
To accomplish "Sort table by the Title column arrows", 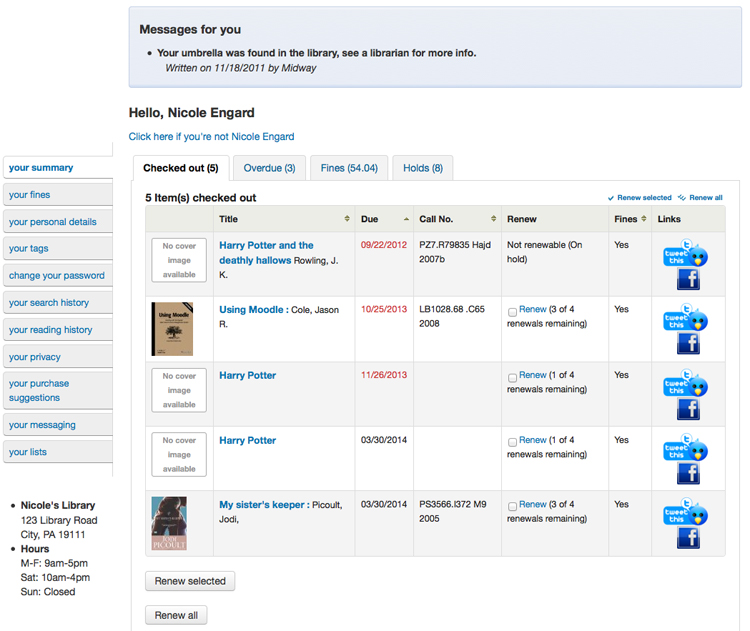I will coord(347,219).
